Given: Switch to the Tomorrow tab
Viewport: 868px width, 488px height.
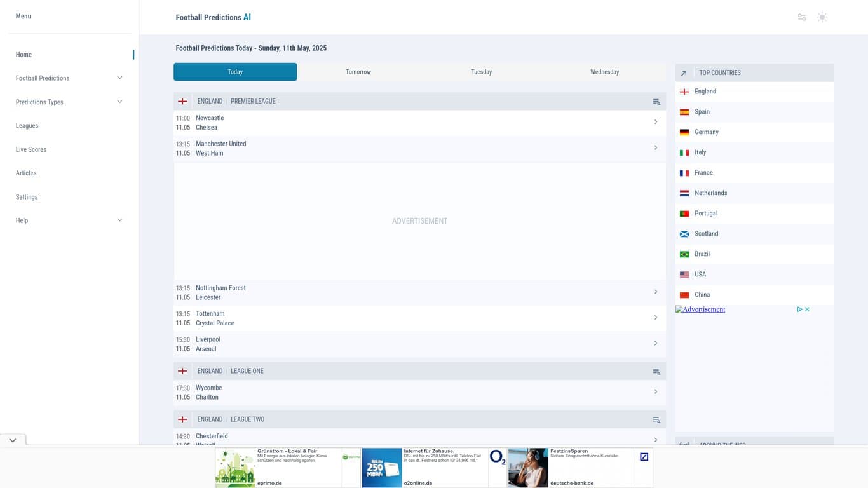Looking at the screenshot, I should [x=358, y=72].
